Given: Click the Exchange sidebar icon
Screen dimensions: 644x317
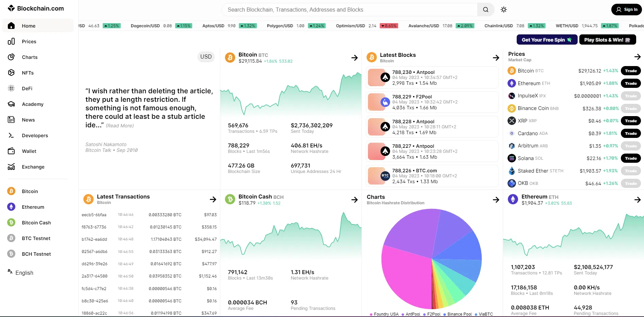Looking at the screenshot, I should click(x=11, y=167).
